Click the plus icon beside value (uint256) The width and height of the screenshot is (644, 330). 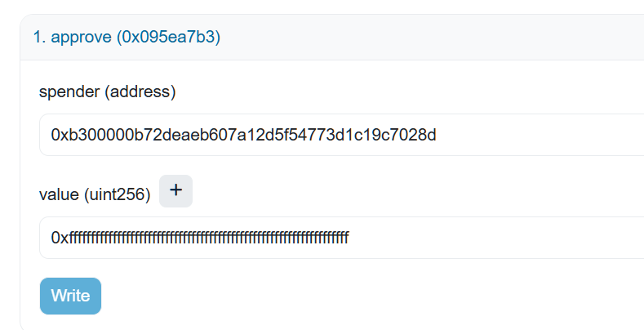[x=175, y=191]
